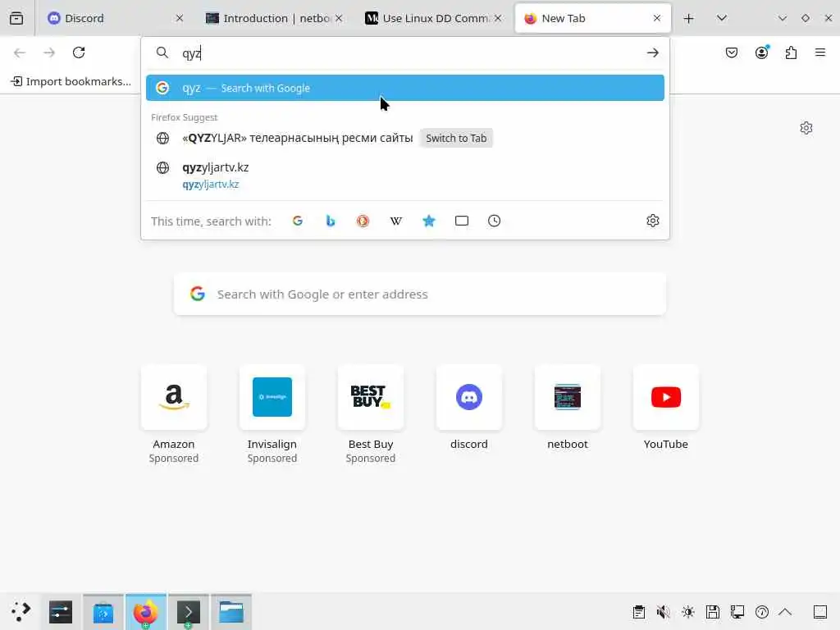This screenshot has width=840, height=630.
Task: Close the New Tab tab
Action: pos(657,18)
